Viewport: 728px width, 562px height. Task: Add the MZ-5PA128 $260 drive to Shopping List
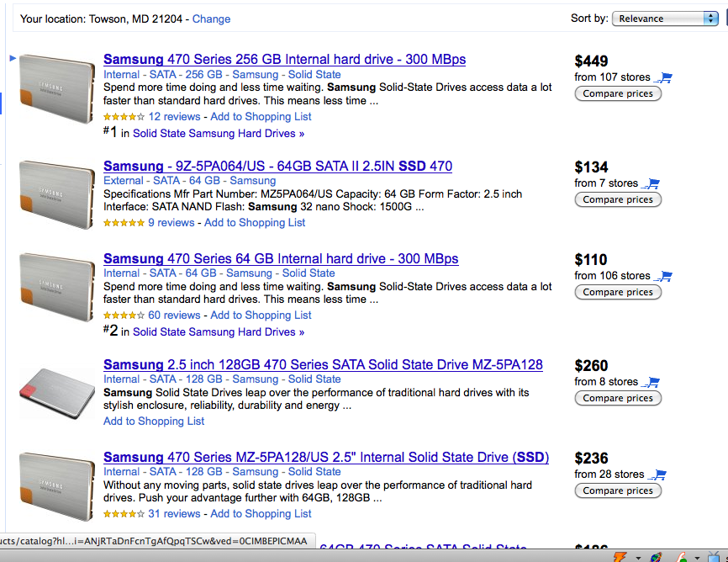point(154,421)
